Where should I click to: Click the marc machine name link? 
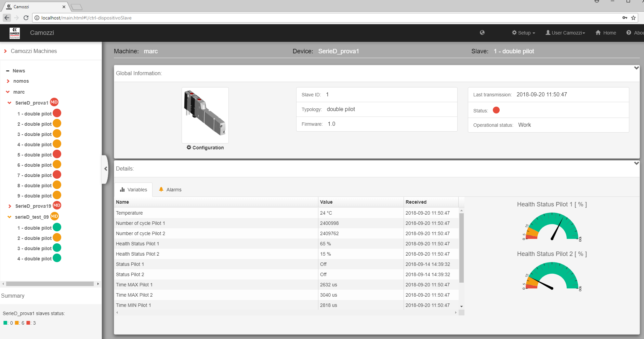point(151,51)
